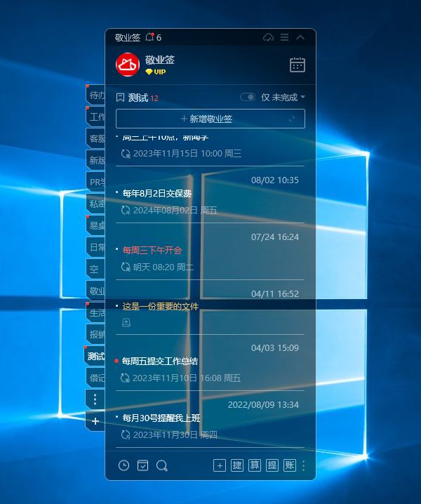The image size is (421, 504).
Task: Click timestamp 08/02 10:35
Action: [x=275, y=180]
